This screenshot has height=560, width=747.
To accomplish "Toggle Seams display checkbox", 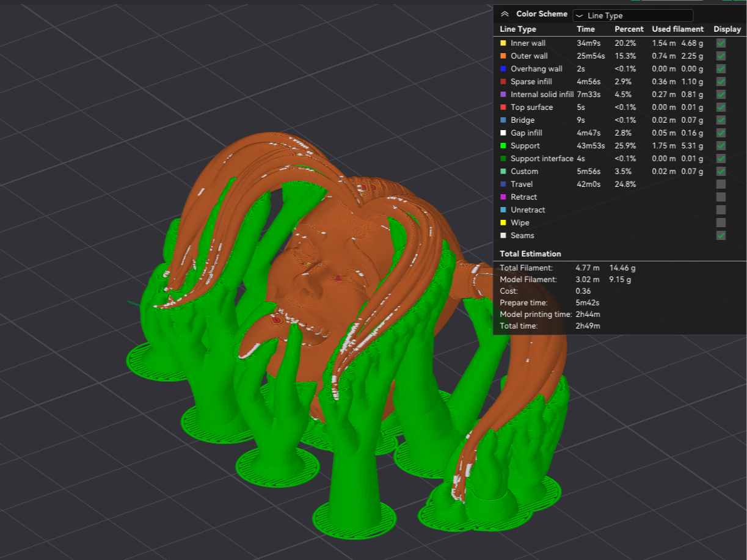I will point(721,235).
